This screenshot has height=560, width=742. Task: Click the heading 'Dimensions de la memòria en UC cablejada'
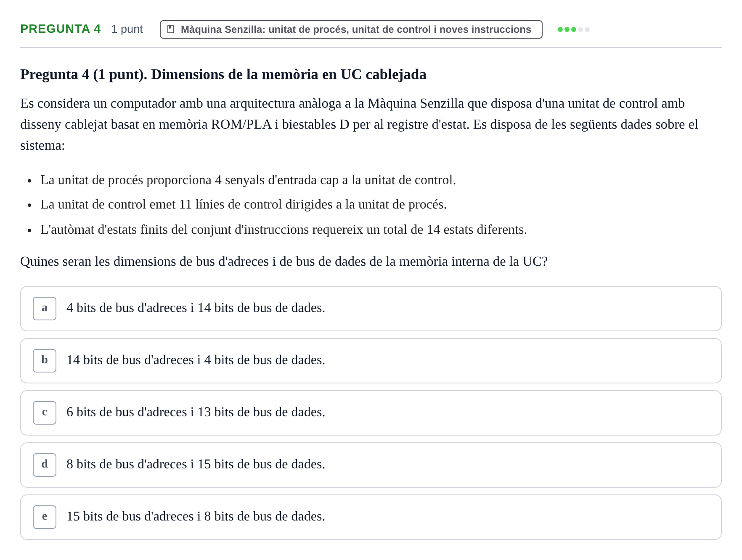coord(289,74)
